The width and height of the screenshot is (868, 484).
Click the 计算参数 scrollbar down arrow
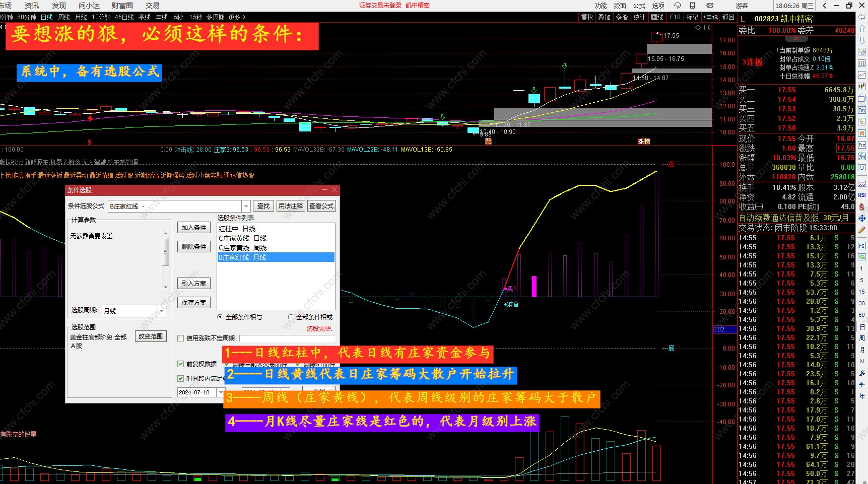pos(165,287)
